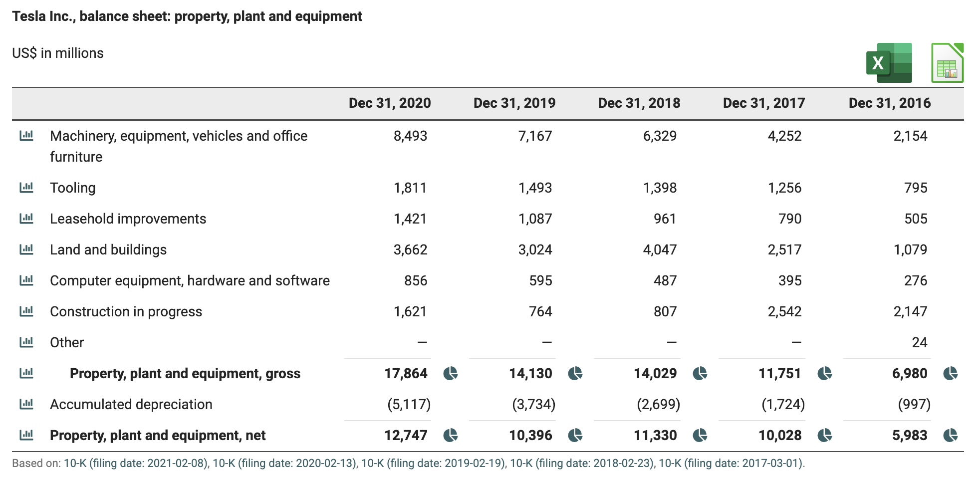Click the Property, plant and equipment, net label
The image size is (980, 481).
point(158,435)
